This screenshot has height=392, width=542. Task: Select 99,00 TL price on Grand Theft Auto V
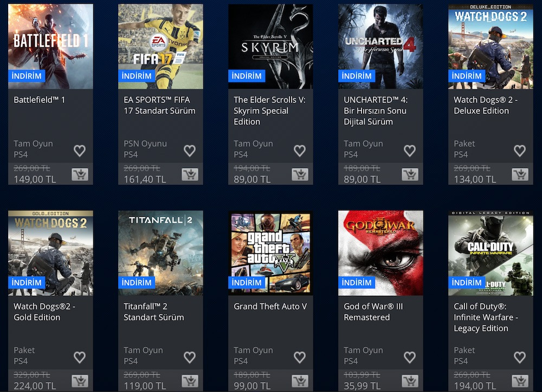coord(252,386)
